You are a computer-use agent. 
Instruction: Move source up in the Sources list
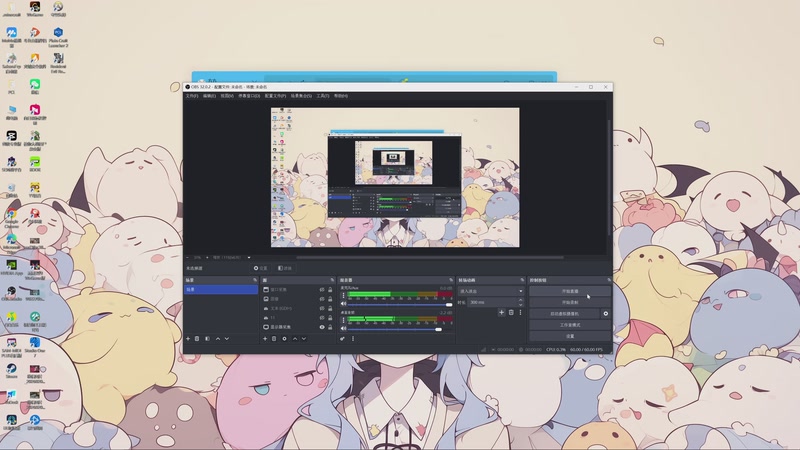pyautogui.click(x=295, y=339)
